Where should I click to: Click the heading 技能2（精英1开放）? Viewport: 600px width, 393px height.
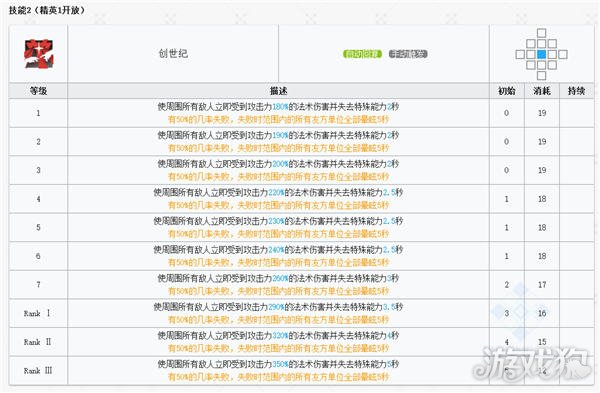[x=46, y=10]
